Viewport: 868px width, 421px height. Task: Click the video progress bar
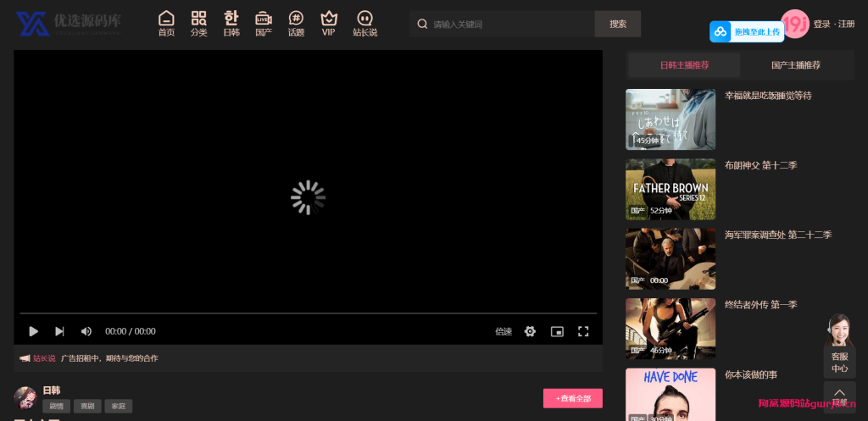click(308, 313)
